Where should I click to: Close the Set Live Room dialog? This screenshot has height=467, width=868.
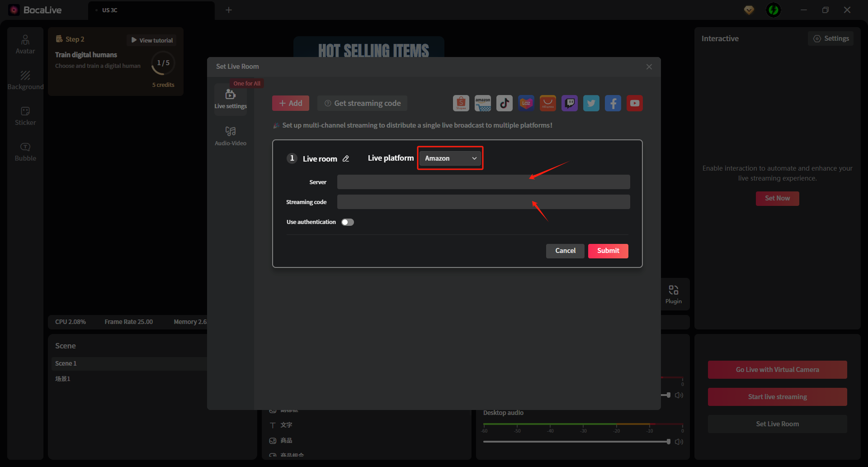649,67
